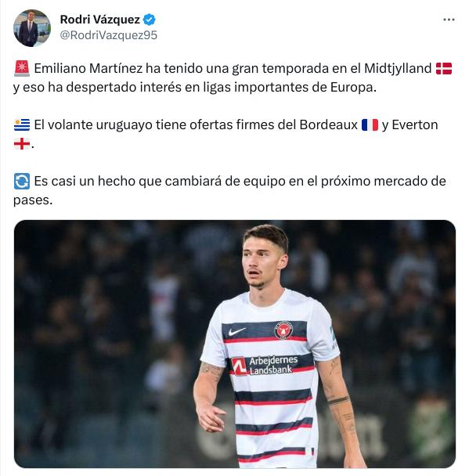Click the Arbejdernes Landsbank sponsor logo on jersey
469x476 pixels.
(x=265, y=366)
